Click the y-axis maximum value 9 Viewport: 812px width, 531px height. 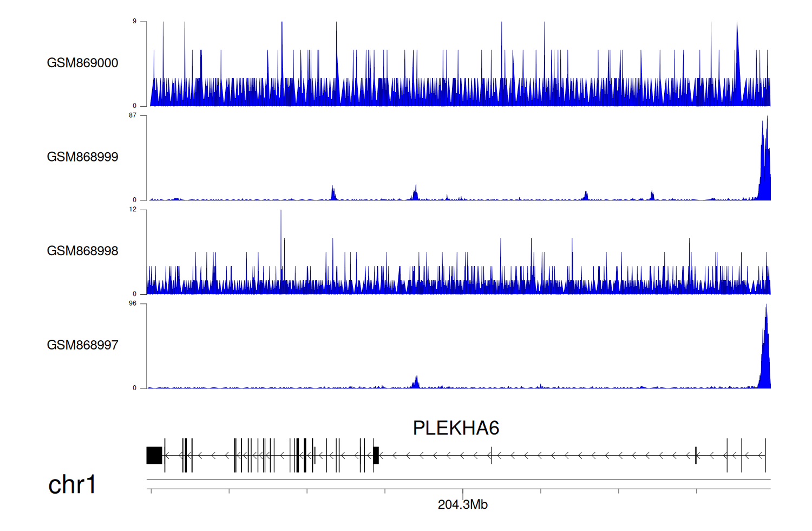[134, 22]
